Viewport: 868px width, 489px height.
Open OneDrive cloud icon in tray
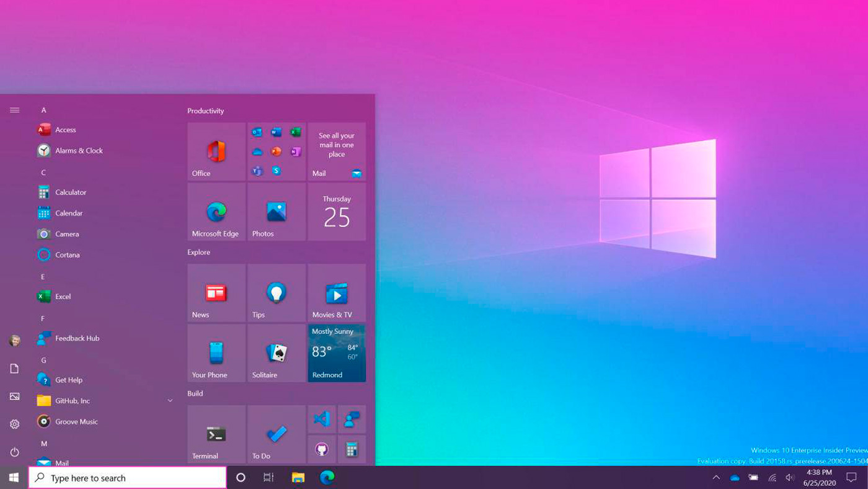click(x=735, y=478)
